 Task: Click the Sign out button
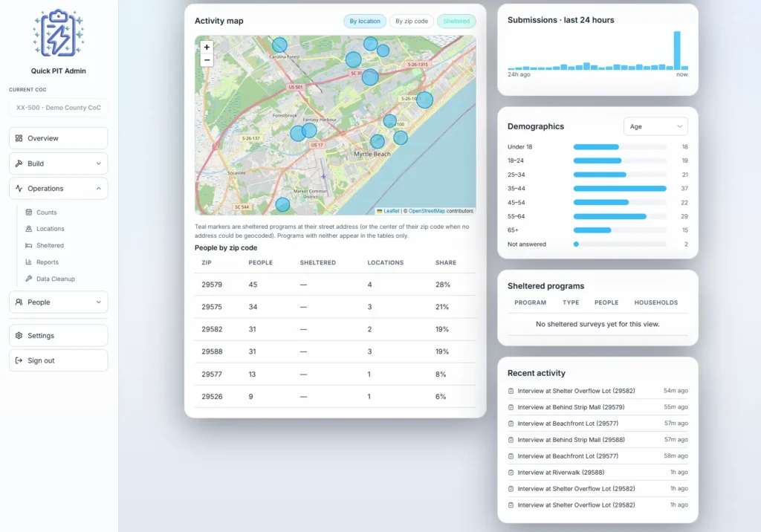click(x=58, y=360)
